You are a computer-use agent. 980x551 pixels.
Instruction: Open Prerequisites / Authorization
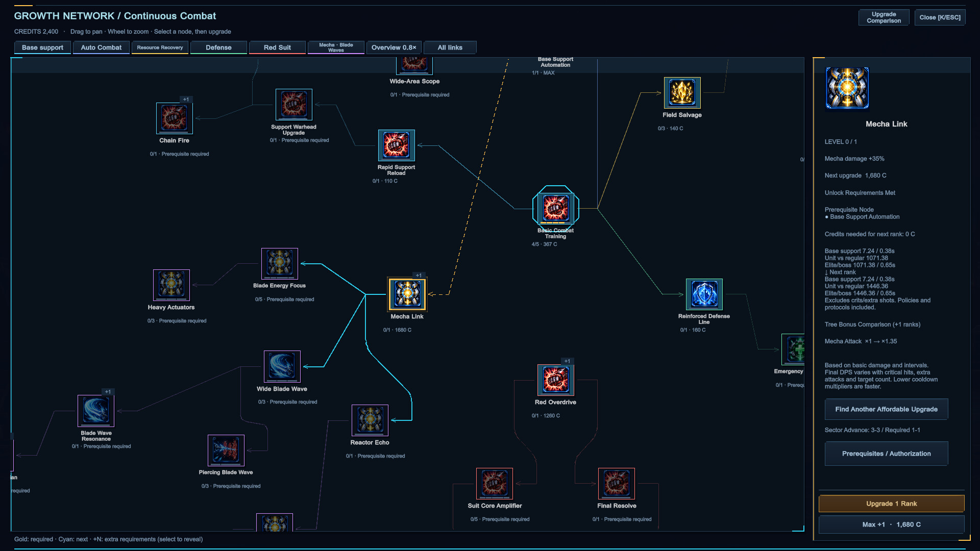click(886, 454)
